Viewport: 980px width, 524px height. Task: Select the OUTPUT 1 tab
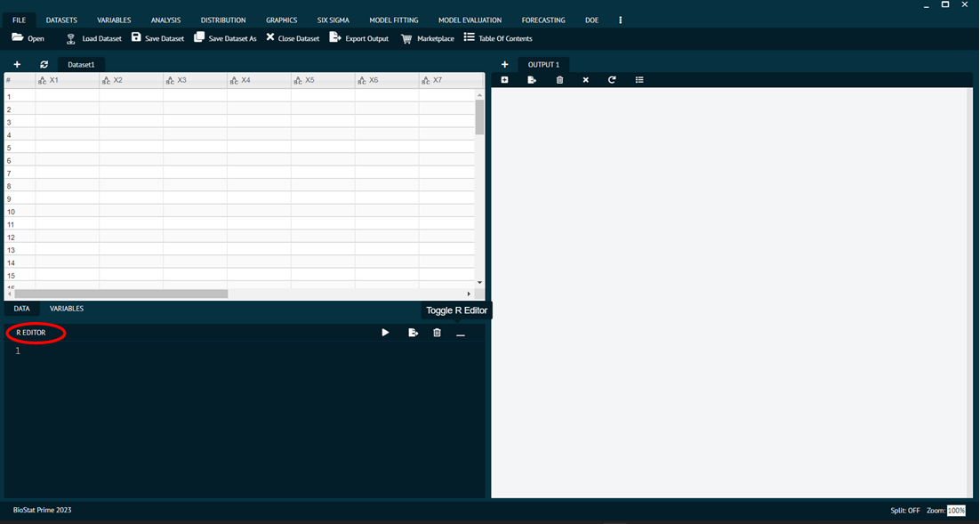[x=543, y=64]
